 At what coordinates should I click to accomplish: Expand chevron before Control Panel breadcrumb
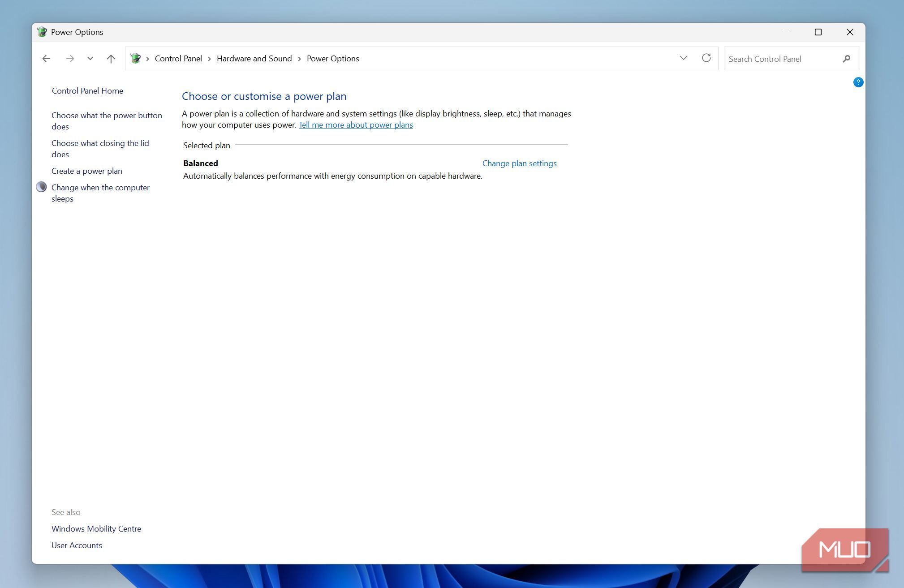coord(147,59)
